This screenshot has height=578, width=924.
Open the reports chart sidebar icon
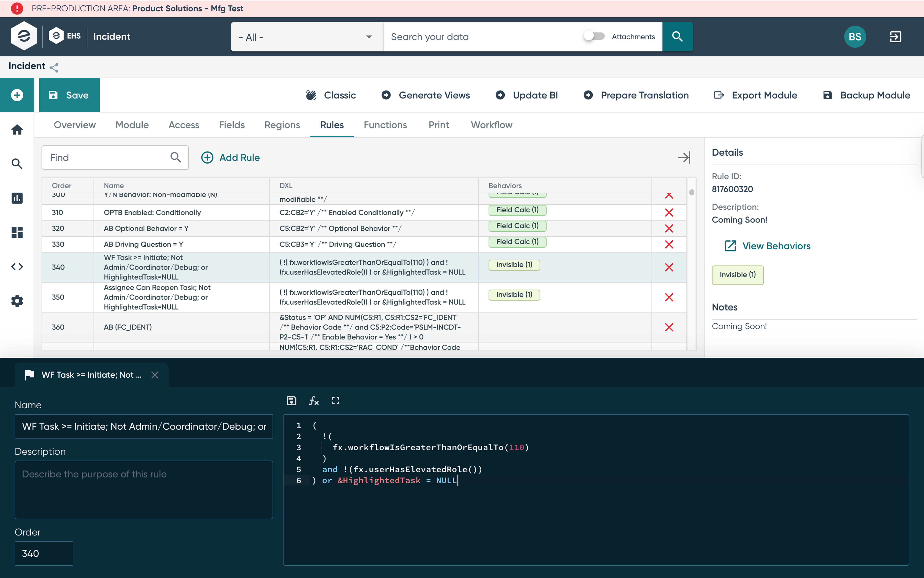17,198
